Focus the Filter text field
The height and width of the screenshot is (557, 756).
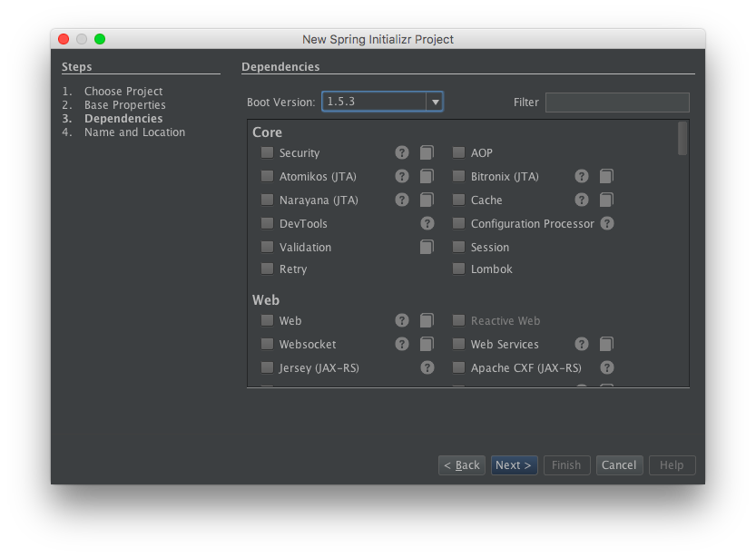coord(617,103)
